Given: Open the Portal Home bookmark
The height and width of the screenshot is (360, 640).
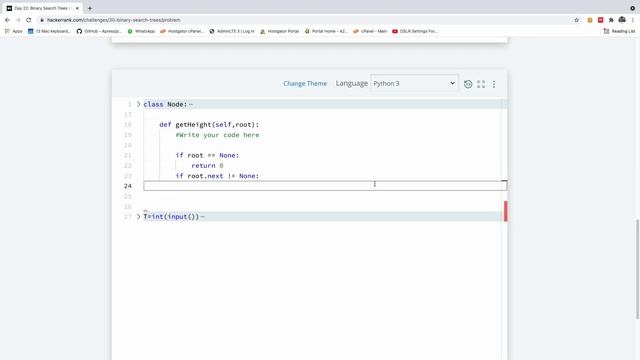Looking at the screenshot, I should pos(326,31).
